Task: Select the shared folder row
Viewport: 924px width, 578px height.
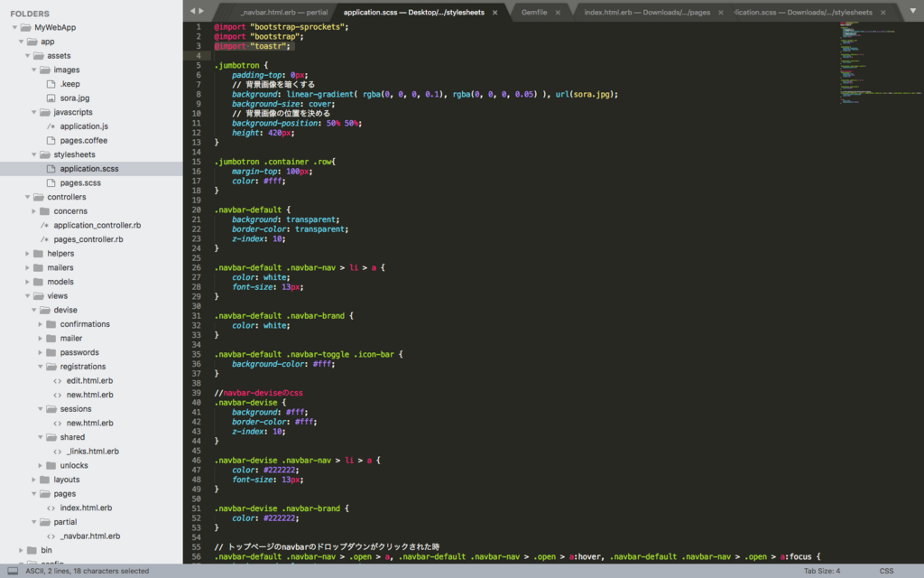Action: click(91, 438)
